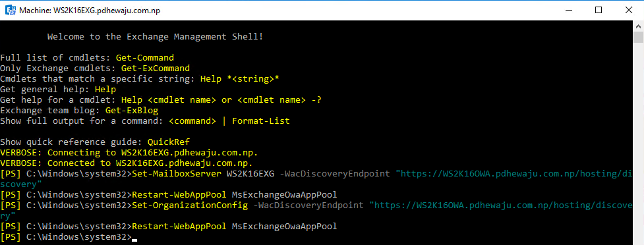Open the Exchange Management Shell title bar icon menu
The height and width of the screenshot is (245, 644).
[x=11, y=11]
